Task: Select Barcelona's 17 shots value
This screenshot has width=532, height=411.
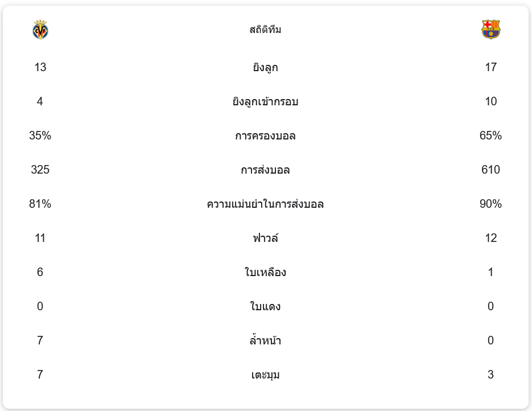Action: point(490,67)
